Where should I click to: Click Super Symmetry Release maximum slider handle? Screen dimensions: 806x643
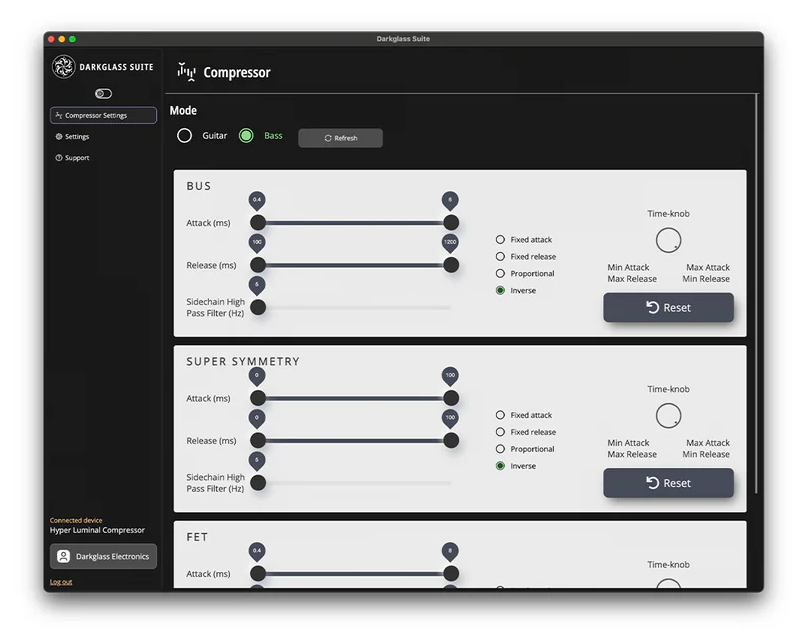click(x=451, y=440)
